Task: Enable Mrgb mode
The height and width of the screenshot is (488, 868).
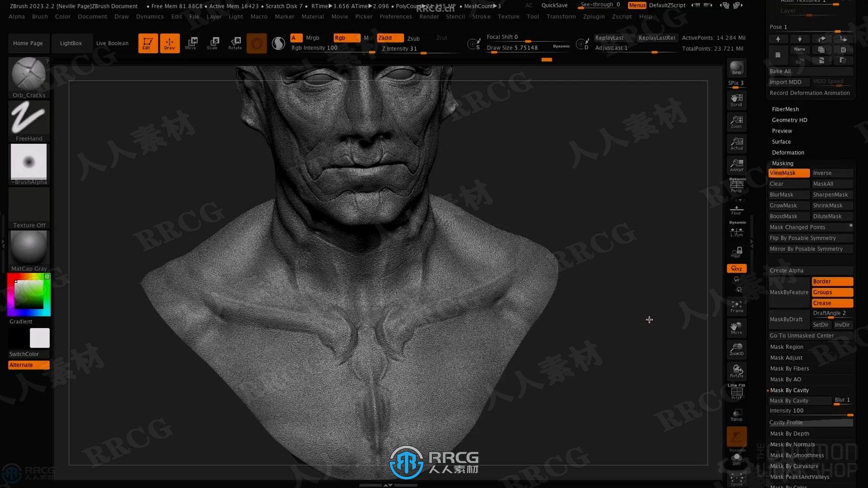Action: click(x=312, y=38)
